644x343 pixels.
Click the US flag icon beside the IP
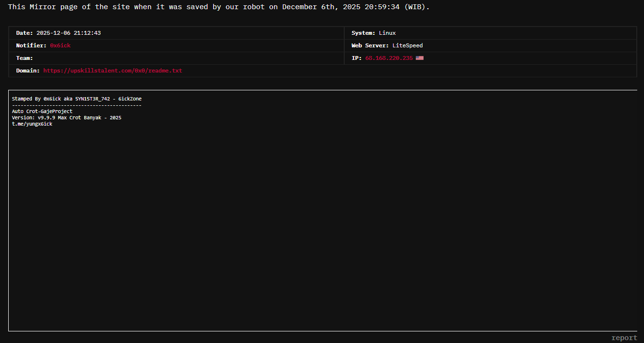point(419,58)
